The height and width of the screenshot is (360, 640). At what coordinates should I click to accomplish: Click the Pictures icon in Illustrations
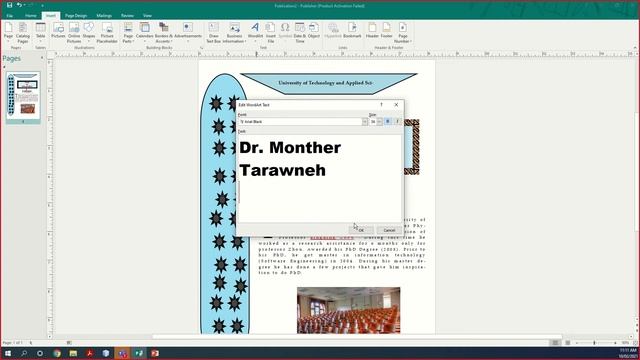(58, 30)
